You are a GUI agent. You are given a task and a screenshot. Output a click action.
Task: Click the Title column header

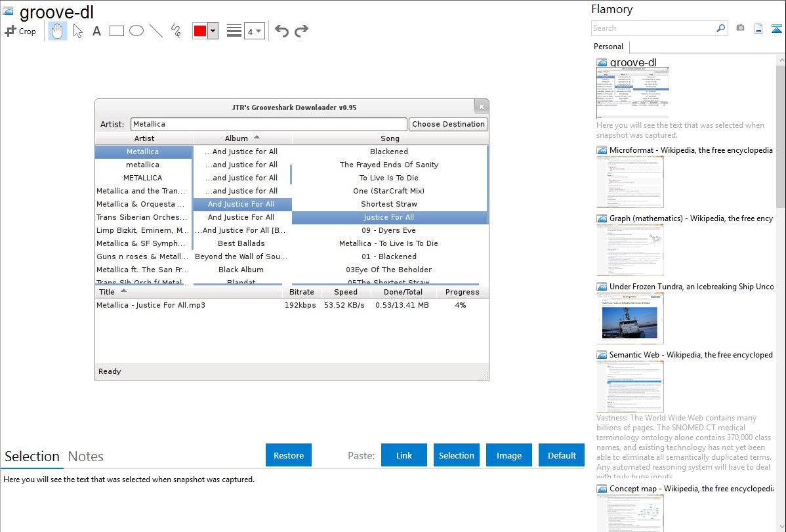[190, 292]
